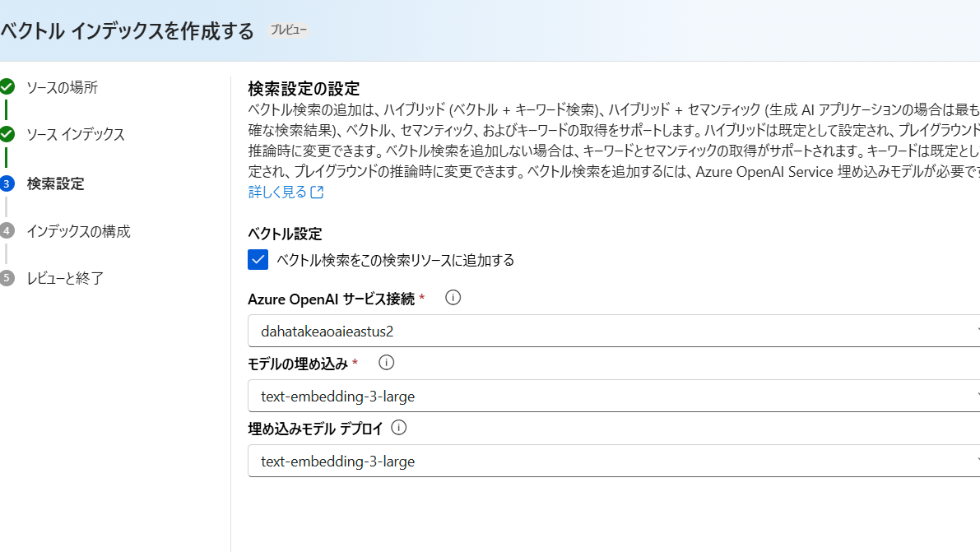This screenshot has height=552, width=980.
Task: Click the ベクトル インデックスを作成する title
Action: tap(127, 30)
